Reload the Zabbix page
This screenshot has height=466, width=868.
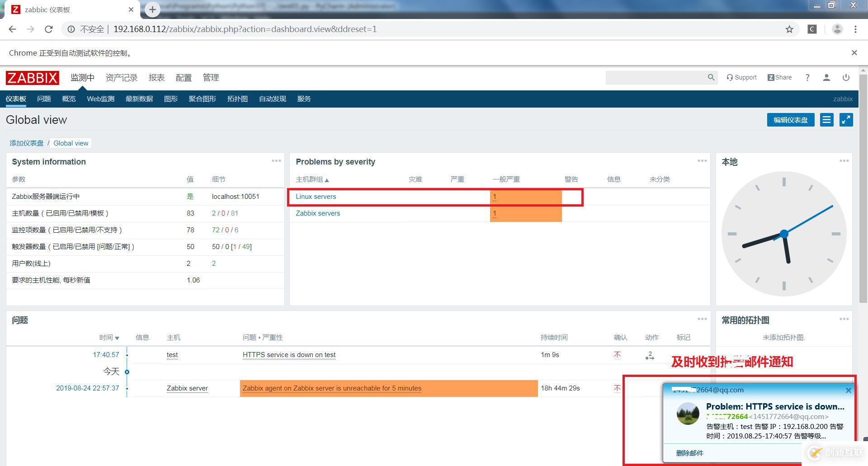click(48, 29)
